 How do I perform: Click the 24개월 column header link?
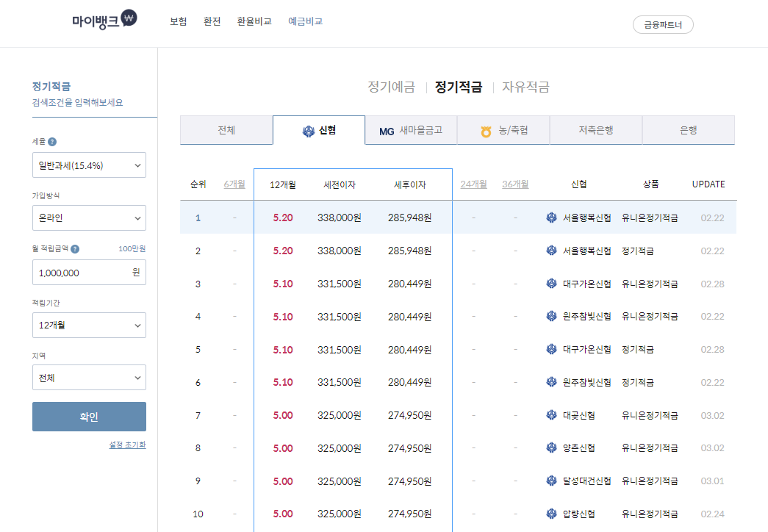click(x=473, y=184)
